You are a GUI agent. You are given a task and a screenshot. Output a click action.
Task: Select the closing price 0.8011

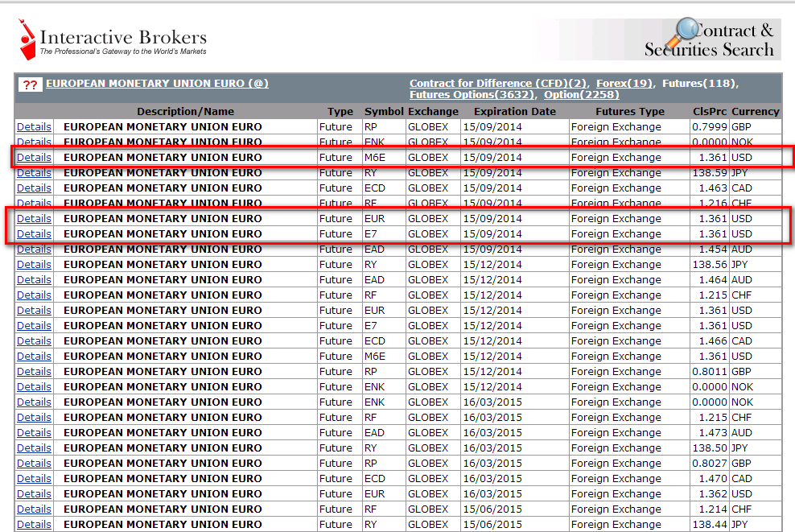pos(710,371)
